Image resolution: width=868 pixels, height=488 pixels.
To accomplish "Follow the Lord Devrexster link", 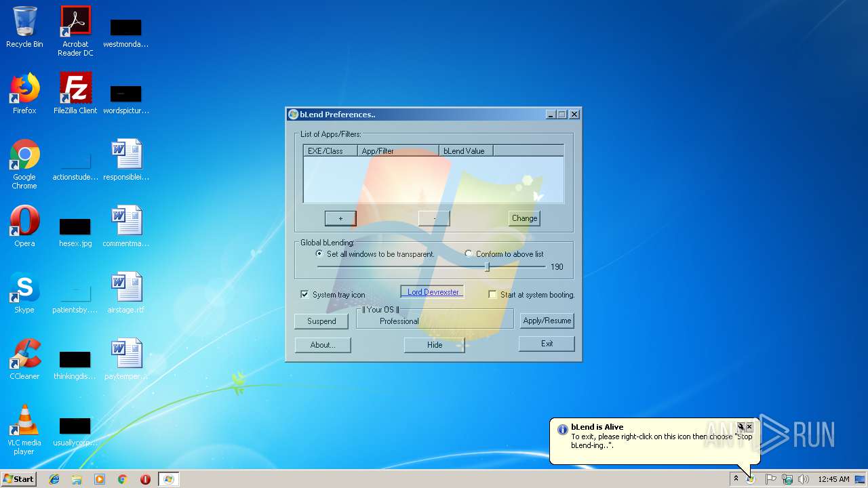I will (433, 292).
